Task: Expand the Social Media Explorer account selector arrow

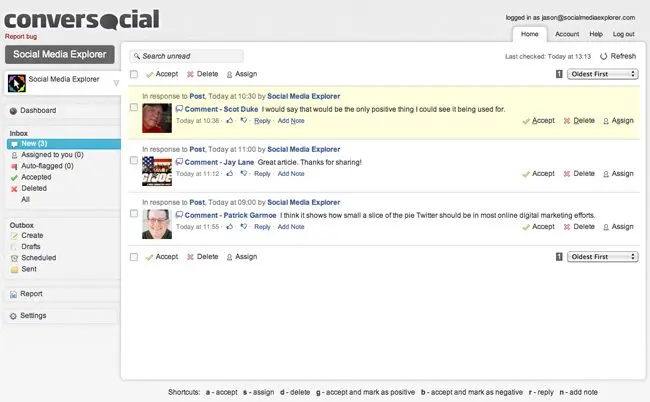Action: pyautogui.click(x=116, y=83)
